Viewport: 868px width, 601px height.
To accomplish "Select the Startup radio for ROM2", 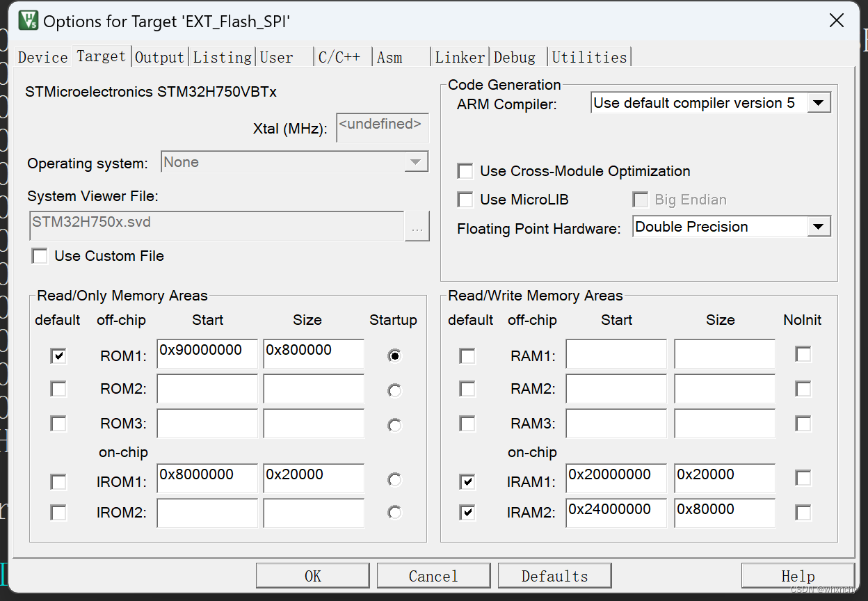I will [x=394, y=390].
